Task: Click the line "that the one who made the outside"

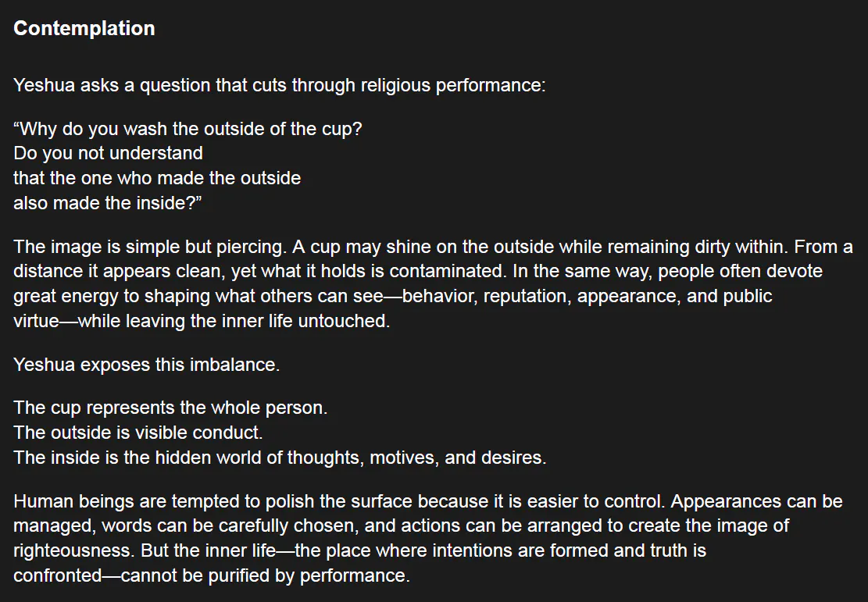Action: pos(156,178)
